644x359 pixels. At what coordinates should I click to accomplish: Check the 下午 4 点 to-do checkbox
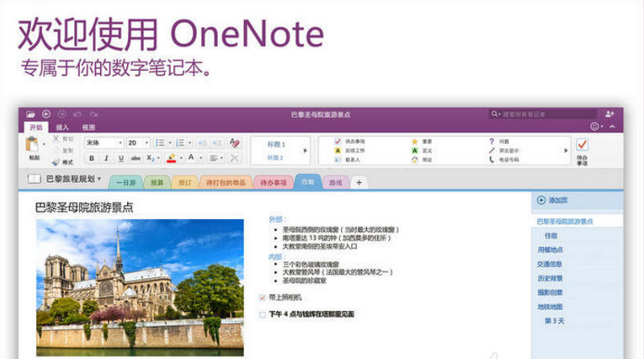pyautogui.click(x=263, y=313)
